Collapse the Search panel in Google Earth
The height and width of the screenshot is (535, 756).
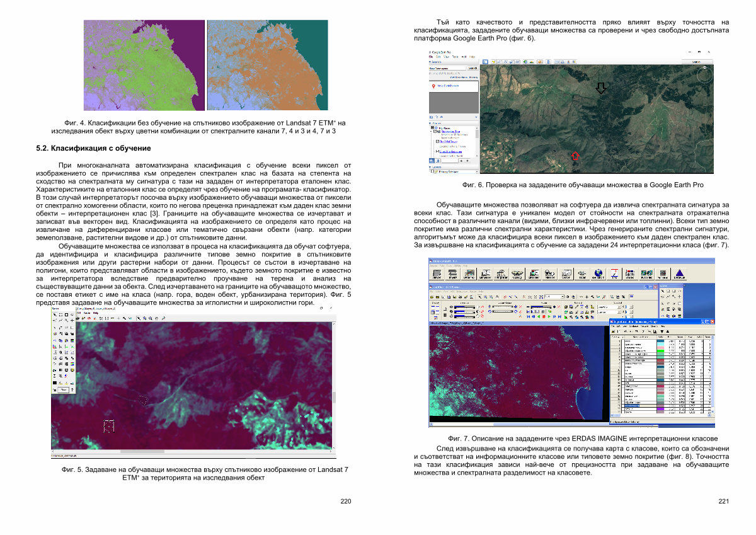click(x=430, y=62)
